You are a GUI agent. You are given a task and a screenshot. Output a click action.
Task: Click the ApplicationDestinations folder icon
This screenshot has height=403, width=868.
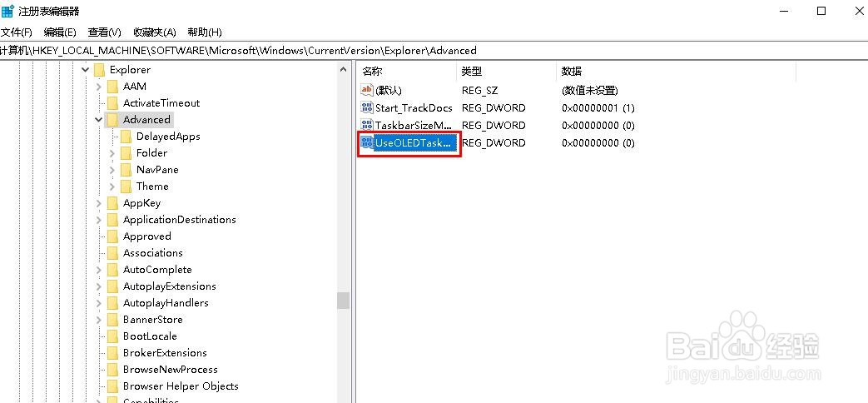coord(113,220)
